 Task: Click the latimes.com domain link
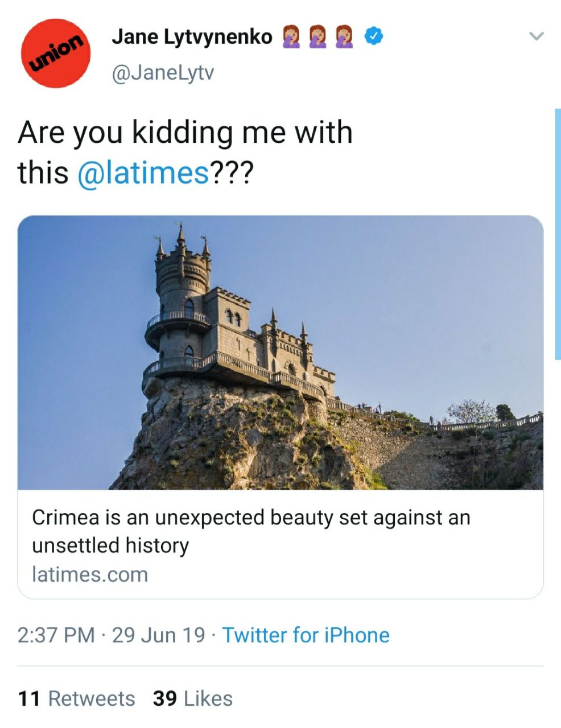pos(90,574)
